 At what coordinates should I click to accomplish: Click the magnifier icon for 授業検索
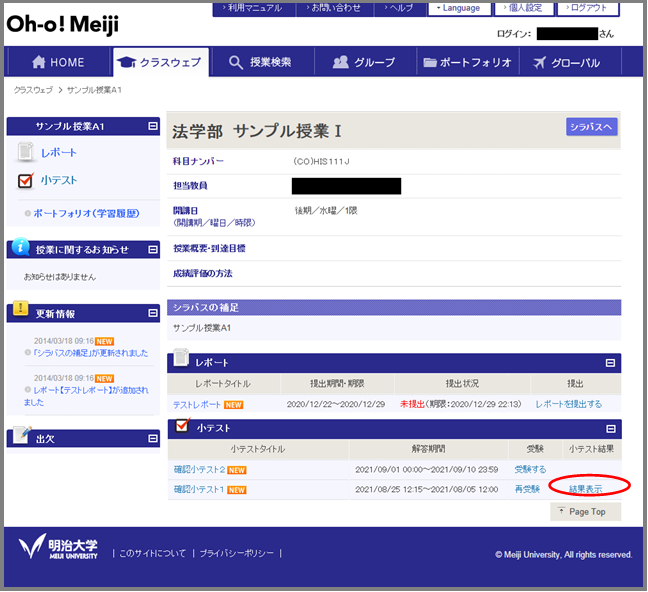[x=236, y=62]
